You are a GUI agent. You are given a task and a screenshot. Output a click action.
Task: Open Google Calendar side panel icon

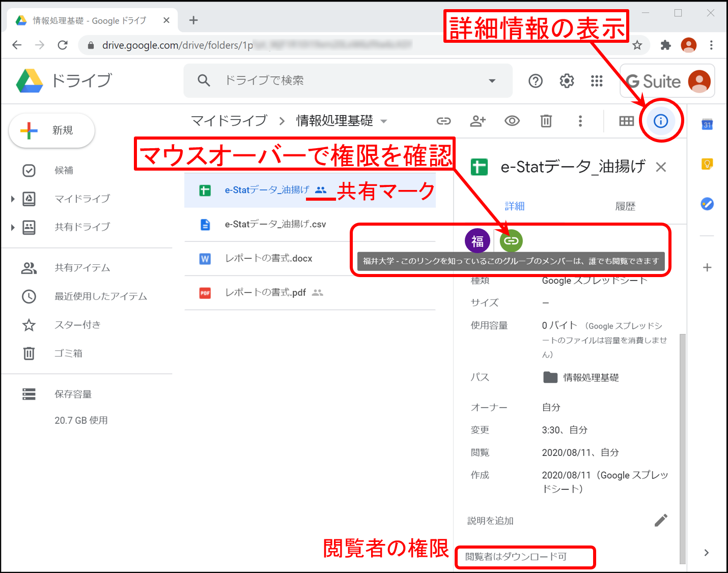(x=707, y=124)
